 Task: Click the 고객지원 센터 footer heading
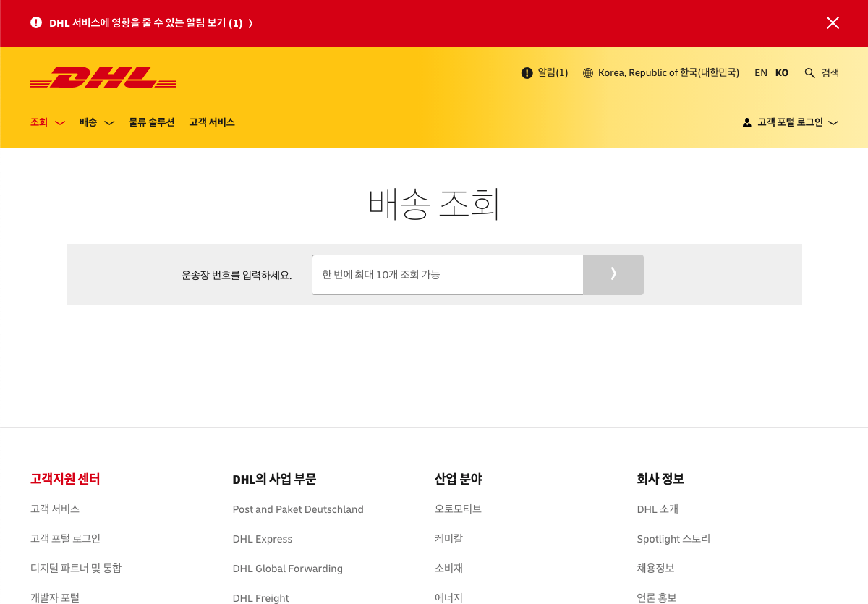click(x=65, y=479)
